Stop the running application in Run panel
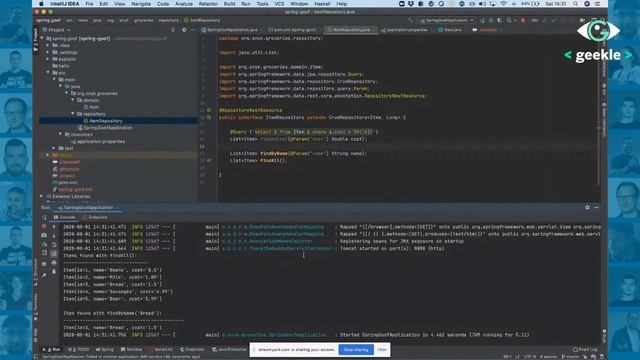 pyautogui.click(x=44, y=226)
